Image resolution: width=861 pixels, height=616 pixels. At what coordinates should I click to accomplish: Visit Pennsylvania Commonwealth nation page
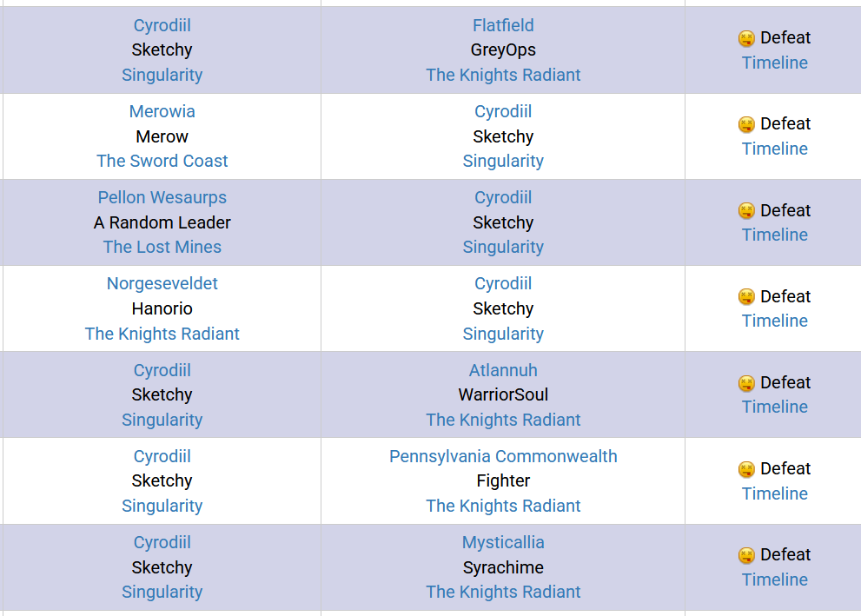503,456
